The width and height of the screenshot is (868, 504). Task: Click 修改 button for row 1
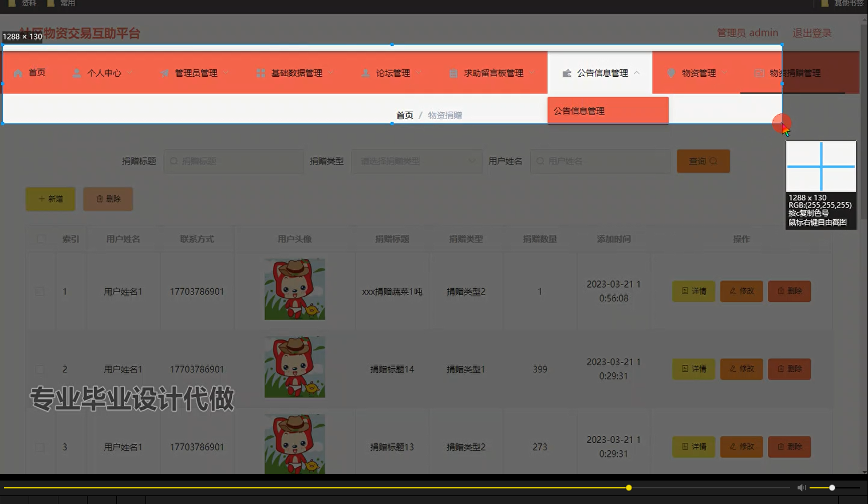741,291
